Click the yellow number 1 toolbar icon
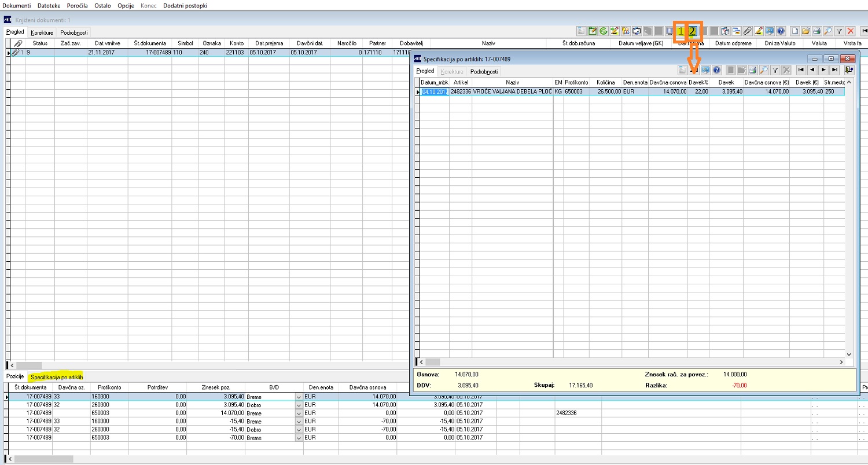This screenshot has width=868, height=465. tap(681, 31)
